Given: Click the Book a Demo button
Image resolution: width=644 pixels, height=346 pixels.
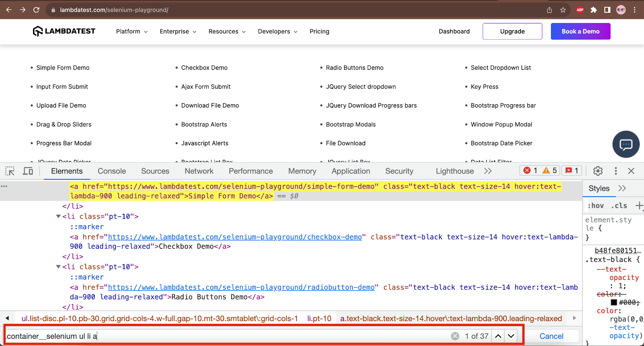Looking at the screenshot, I should click(580, 31).
